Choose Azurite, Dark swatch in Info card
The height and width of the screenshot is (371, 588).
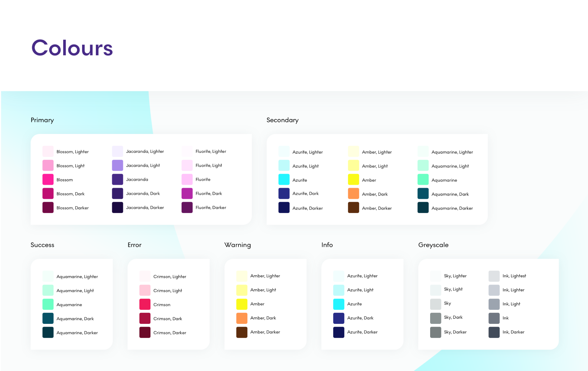(339, 318)
